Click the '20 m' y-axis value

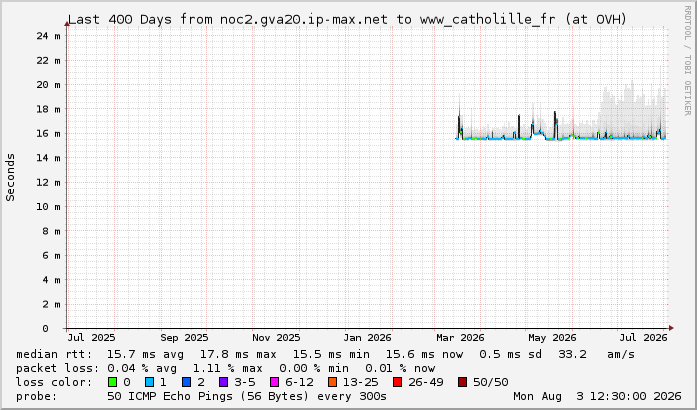(x=48, y=85)
